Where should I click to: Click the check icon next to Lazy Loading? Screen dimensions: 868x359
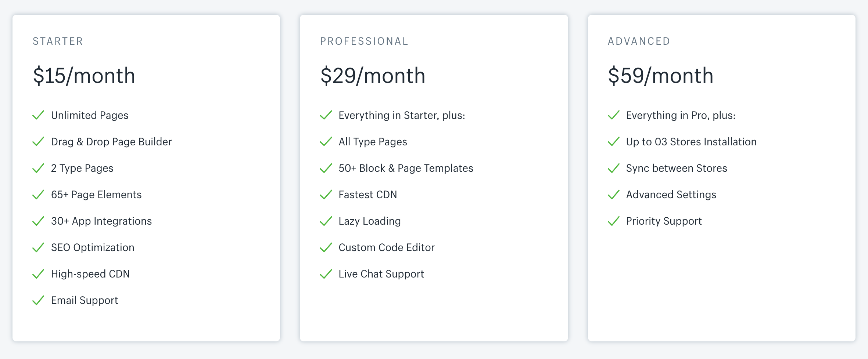[x=326, y=221]
